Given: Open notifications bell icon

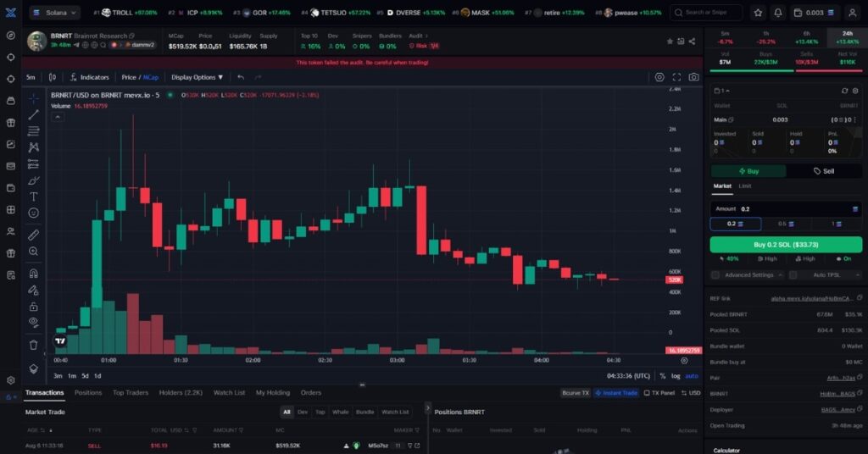Looking at the screenshot, I should pyautogui.click(x=778, y=12).
